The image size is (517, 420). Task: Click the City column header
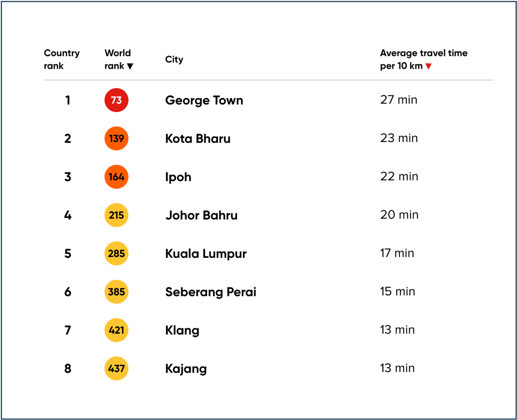click(174, 59)
